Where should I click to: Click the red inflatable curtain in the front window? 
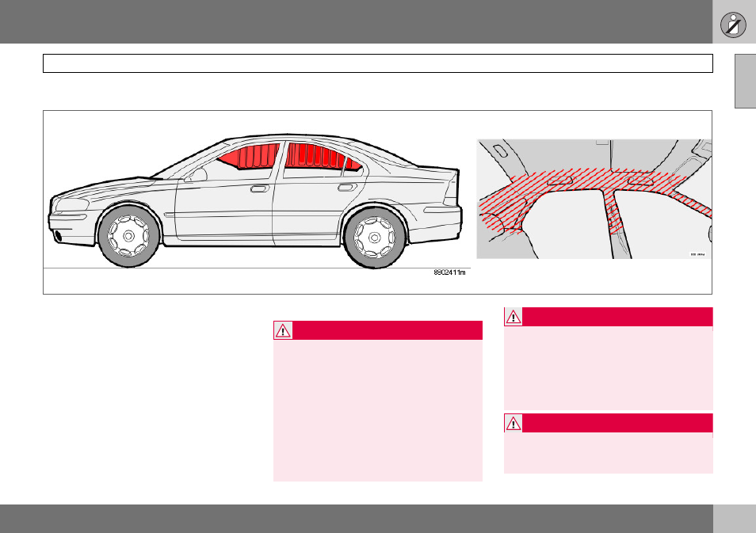pyautogui.click(x=249, y=157)
